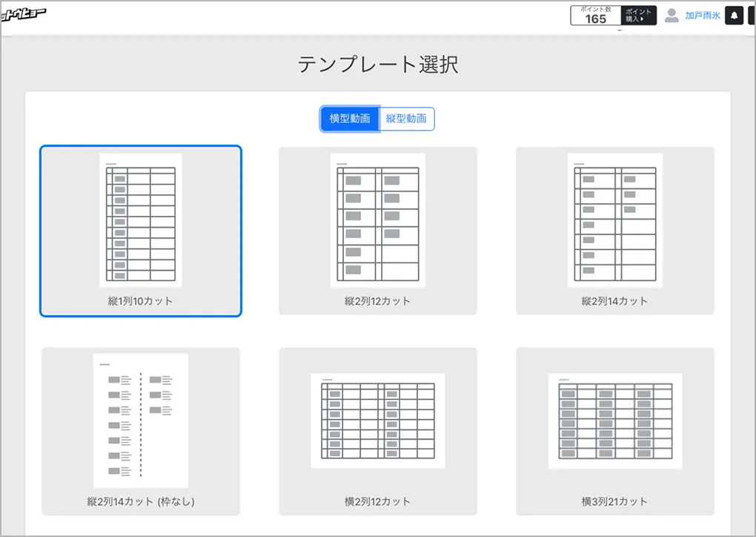Click the site logo in the header
Viewport: 756px width, 537px height.
(23, 14)
